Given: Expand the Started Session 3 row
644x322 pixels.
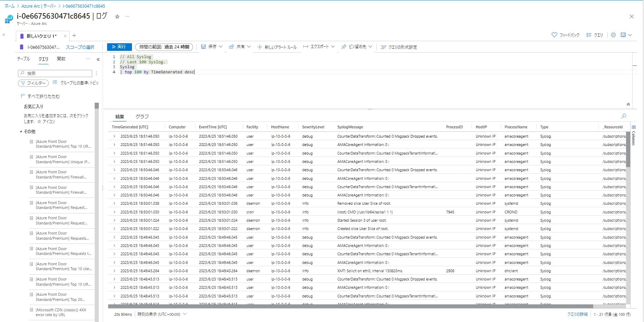Looking at the screenshot, I should 114,220.
